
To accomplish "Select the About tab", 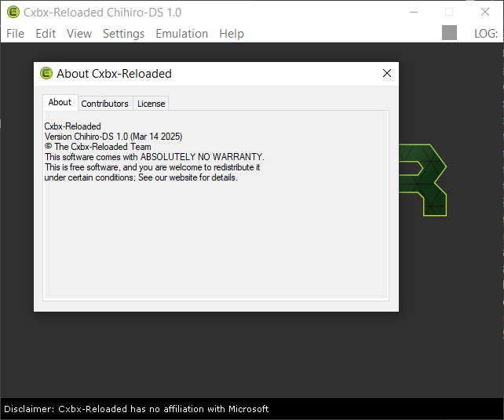I will (x=60, y=102).
